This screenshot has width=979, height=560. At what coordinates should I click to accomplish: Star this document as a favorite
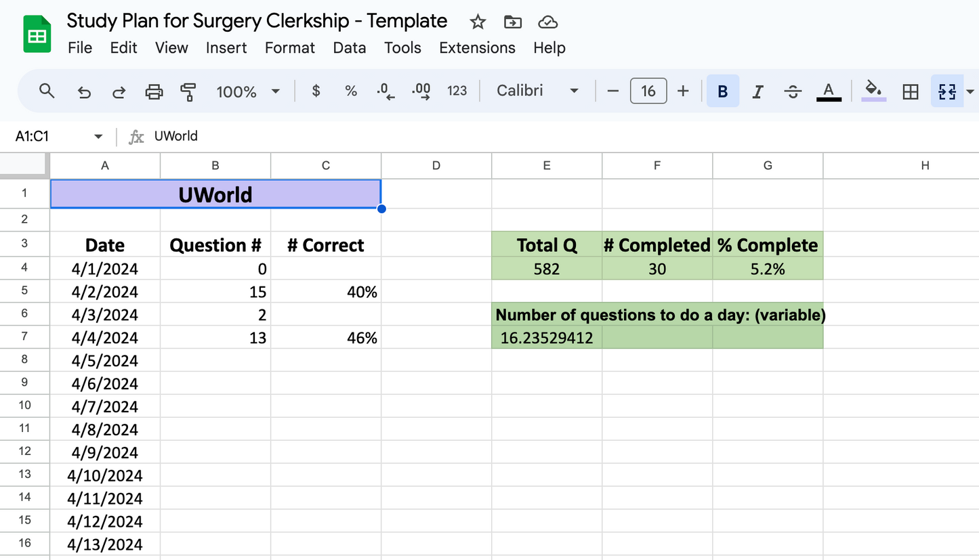[478, 22]
